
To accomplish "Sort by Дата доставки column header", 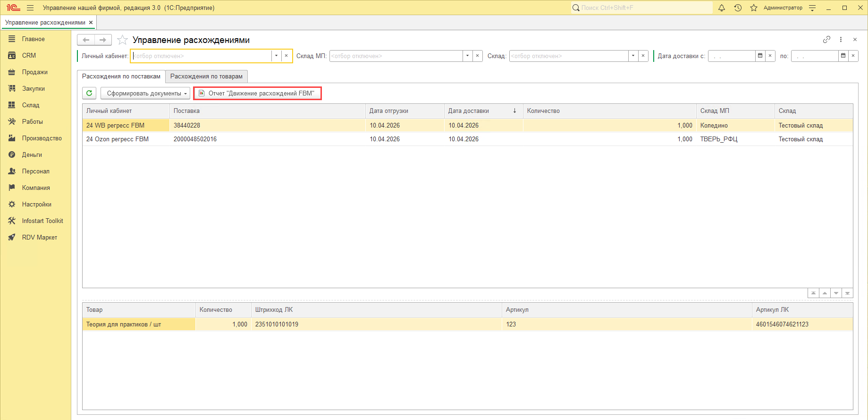I will 483,111.
